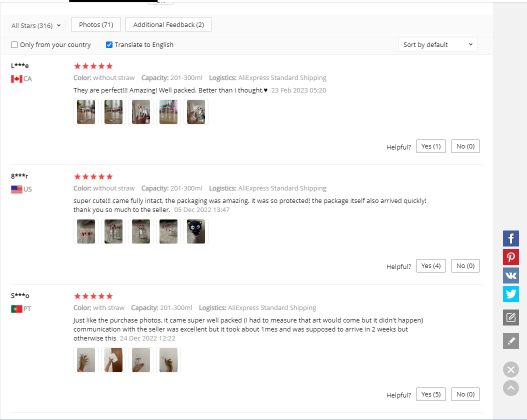527x420 pixels.
Task: Switch to the Photos (71) tab
Action: (96, 24)
